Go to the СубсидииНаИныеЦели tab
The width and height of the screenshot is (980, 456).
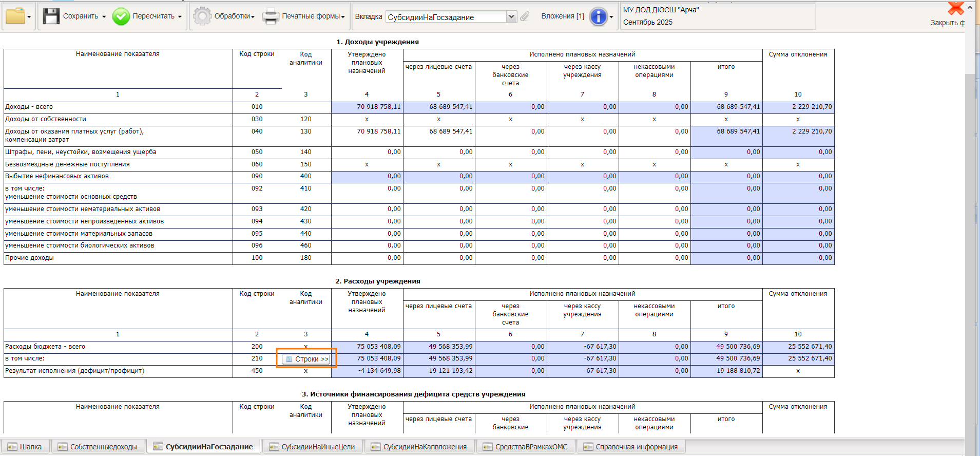tap(312, 447)
